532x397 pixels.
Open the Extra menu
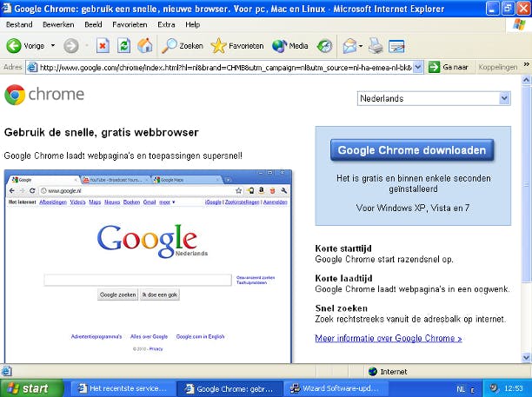166,24
